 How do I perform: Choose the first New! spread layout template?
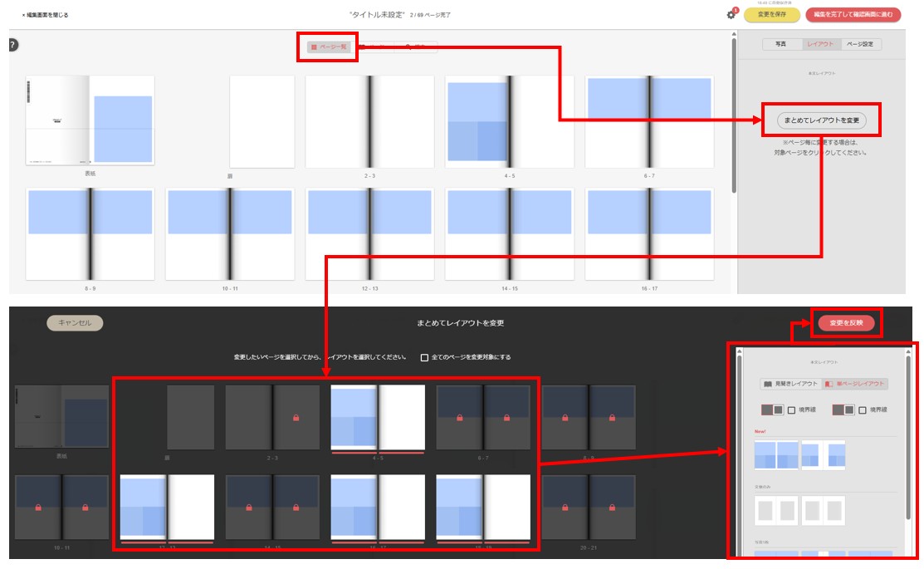776,455
